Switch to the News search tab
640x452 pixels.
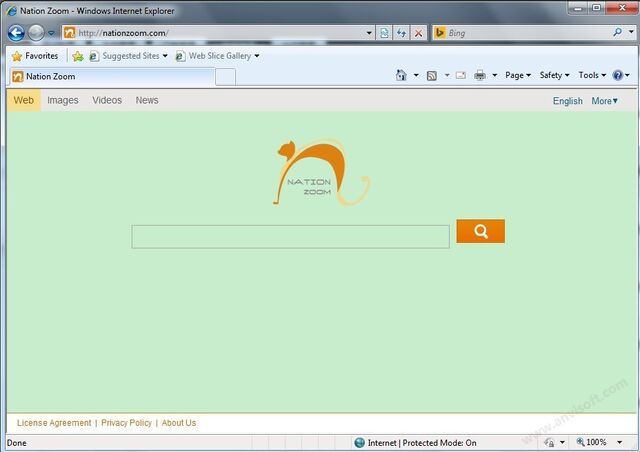(x=147, y=100)
